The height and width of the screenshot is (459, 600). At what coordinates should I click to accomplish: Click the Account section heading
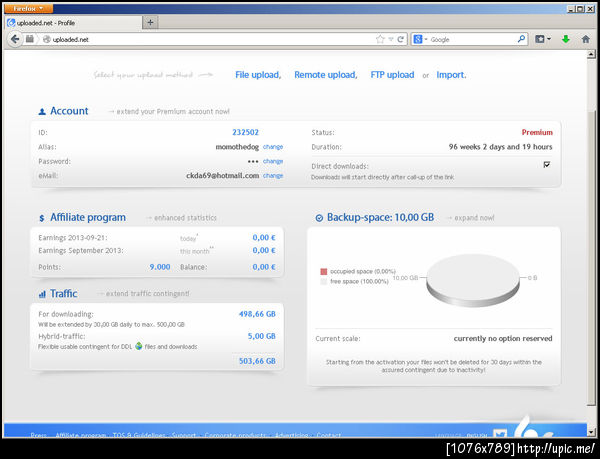(x=69, y=111)
